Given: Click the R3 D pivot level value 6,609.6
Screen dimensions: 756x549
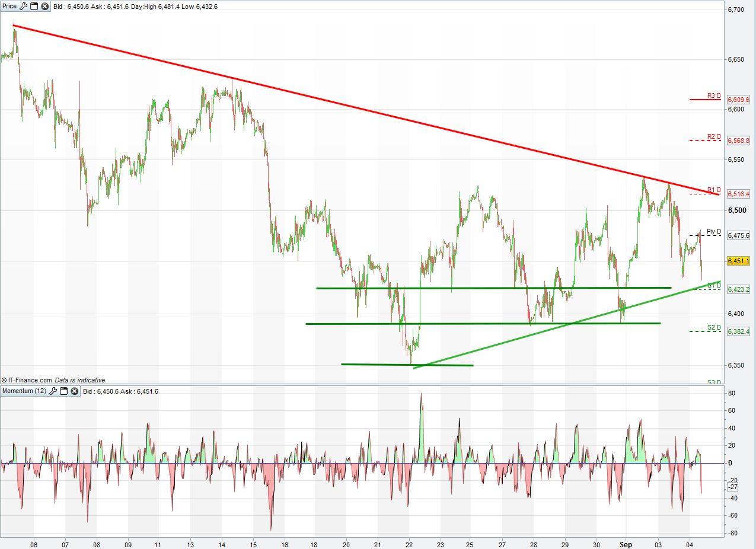Looking at the screenshot, I should point(738,100).
